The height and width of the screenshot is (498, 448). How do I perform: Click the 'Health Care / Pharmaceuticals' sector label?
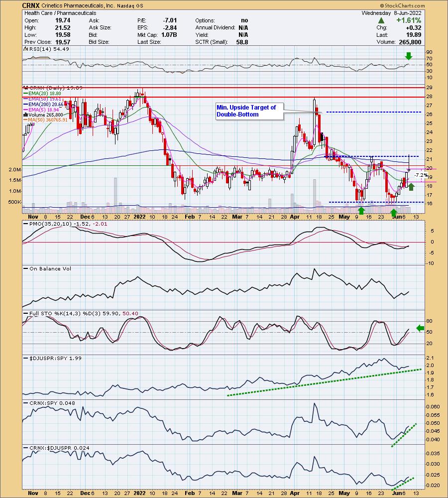pyautogui.click(x=60, y=13)
